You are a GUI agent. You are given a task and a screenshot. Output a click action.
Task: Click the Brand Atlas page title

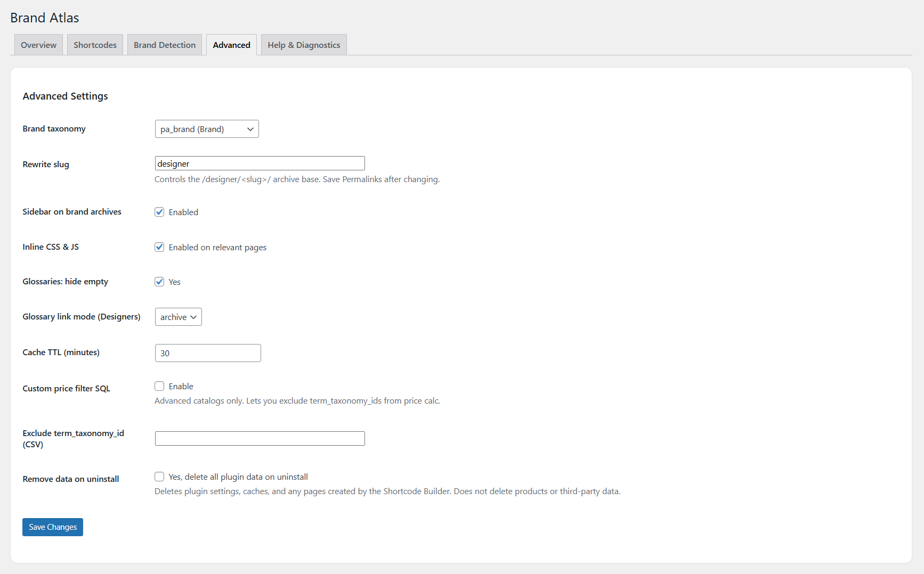(44, 18)
